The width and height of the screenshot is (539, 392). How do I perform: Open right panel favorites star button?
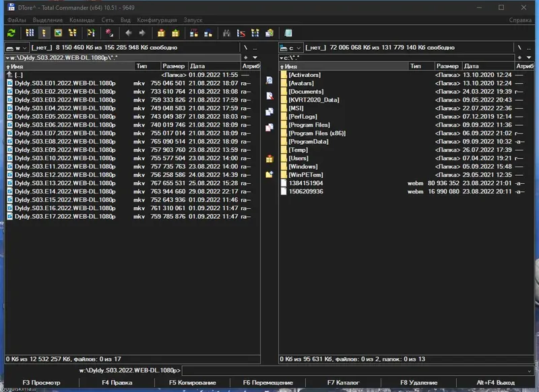519,57
